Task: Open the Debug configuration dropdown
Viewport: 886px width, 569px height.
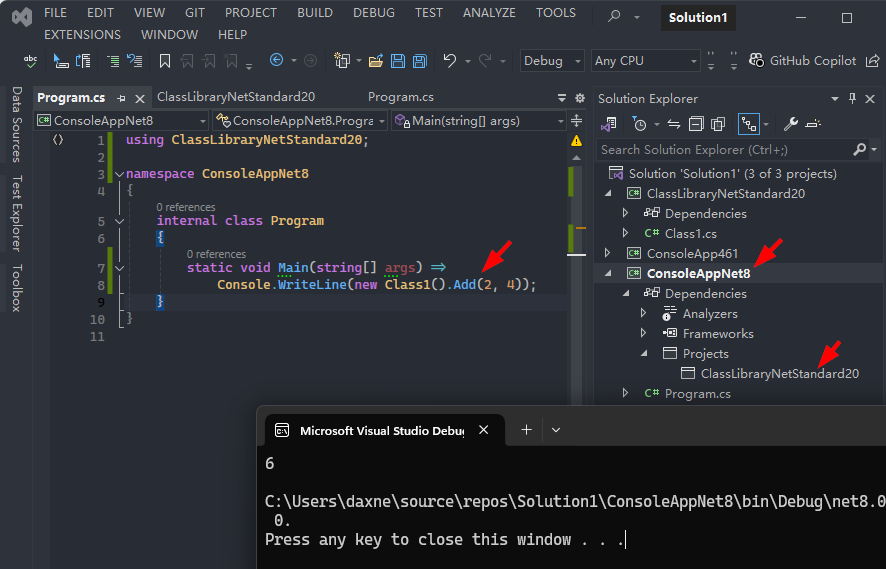Action: point(552,61)
